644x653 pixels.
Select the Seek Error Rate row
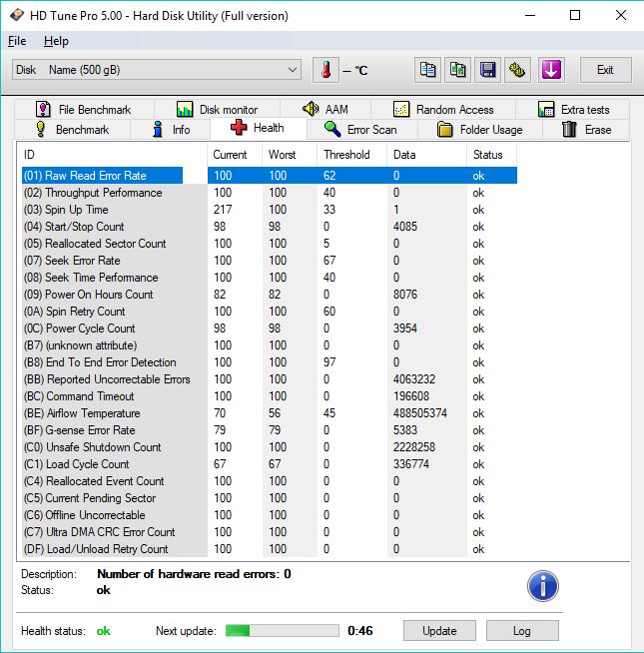270,261
